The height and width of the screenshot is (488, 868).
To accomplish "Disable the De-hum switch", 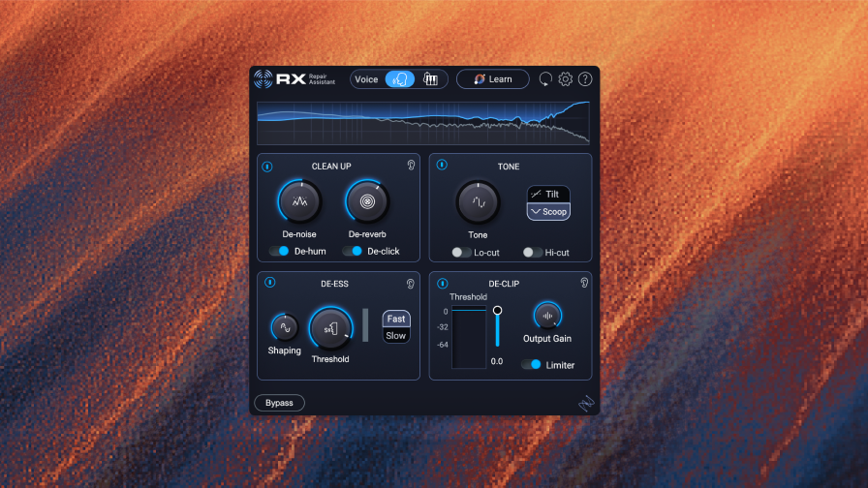I will 279,251.
